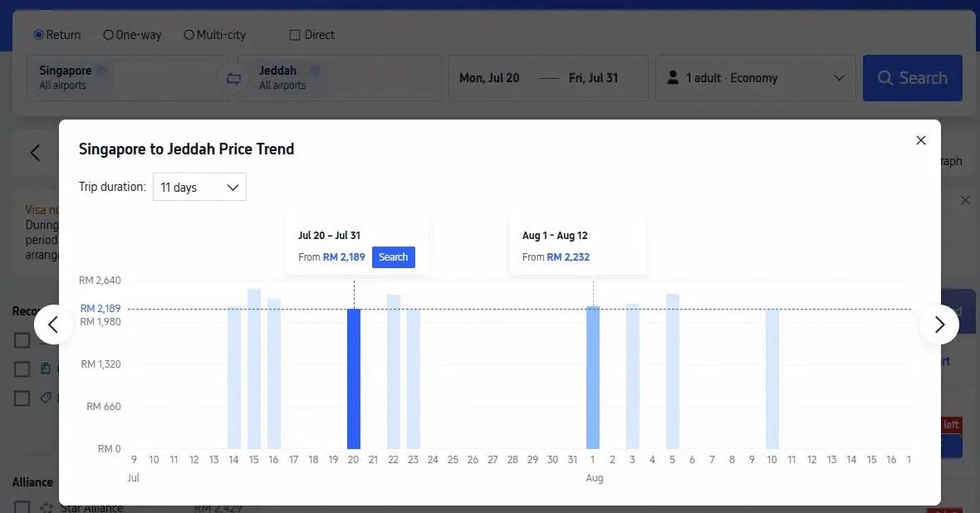
Task: Select the Multi-city trip option
Action: tap(214, 35)
